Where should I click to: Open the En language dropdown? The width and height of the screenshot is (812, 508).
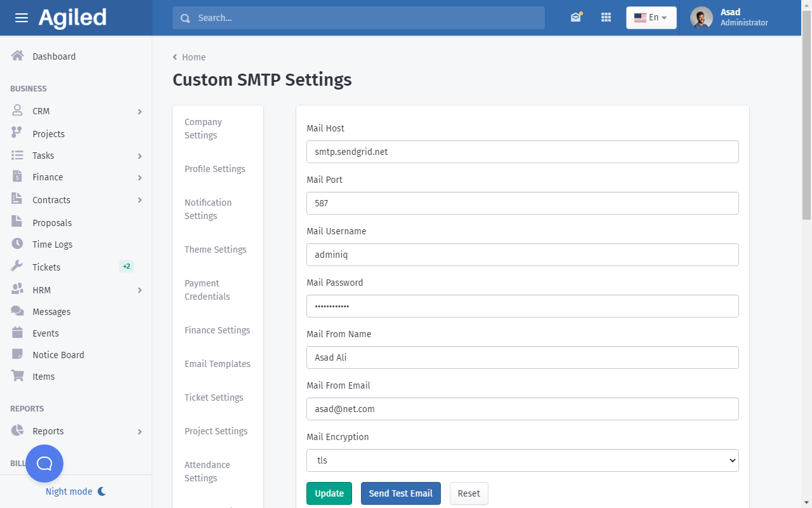[x=651, y=18]
